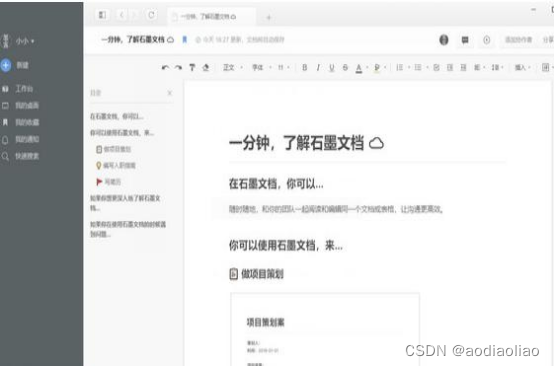Insert a checkbox task list
The width and height of the screenshot is (554, 366).
click(436, 67)
